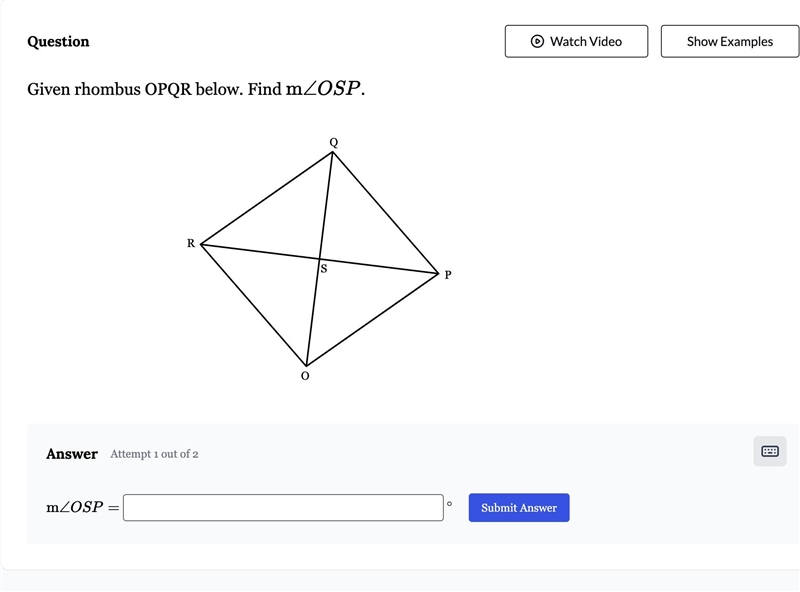Screen dimensions: 800x592
Task: Click the play icon in Watch Video
Action: click(x=537, y=41)
